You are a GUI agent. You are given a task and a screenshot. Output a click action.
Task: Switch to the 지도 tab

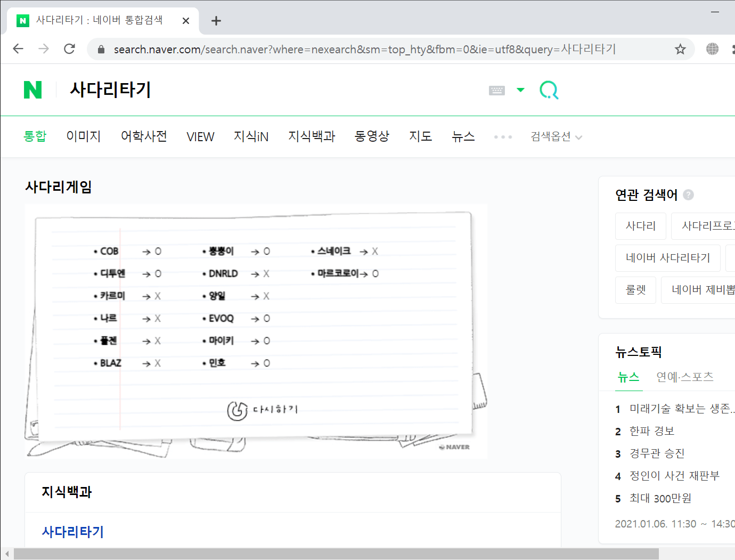[420, 136]
